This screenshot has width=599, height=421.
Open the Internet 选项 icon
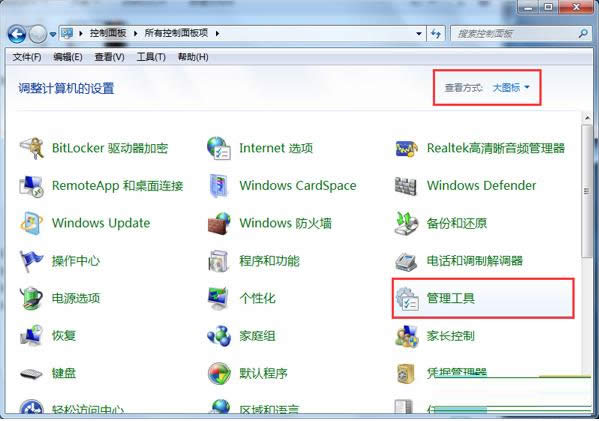219,148
